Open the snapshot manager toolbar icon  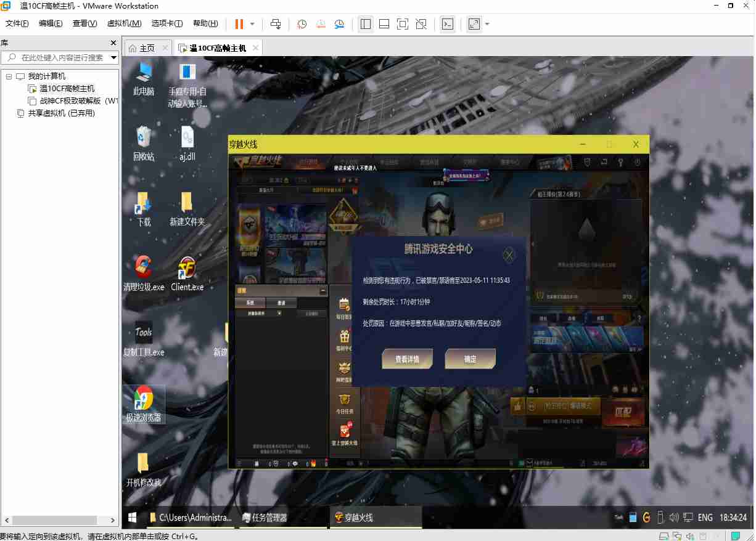340,24
